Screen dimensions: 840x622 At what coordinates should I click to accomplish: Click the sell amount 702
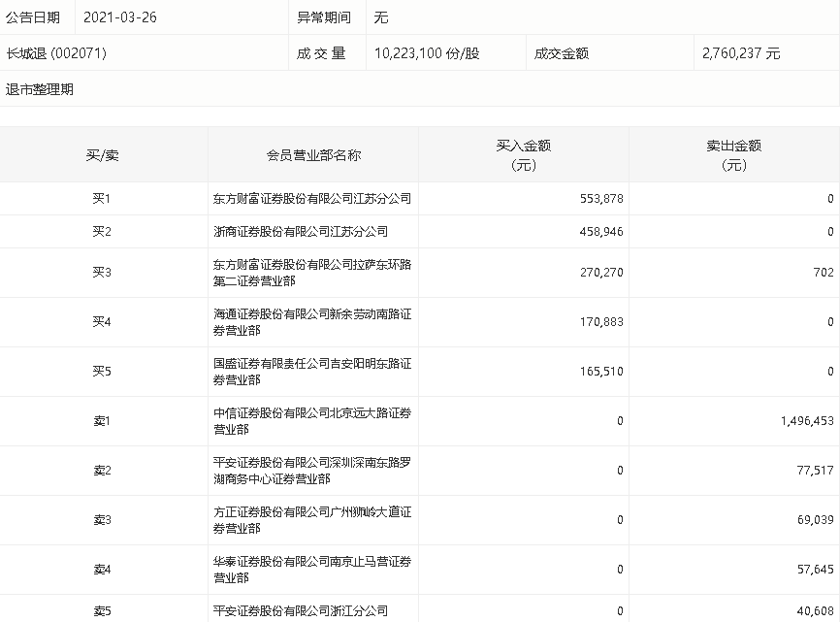pyautogui.click(x=824, y=272)
